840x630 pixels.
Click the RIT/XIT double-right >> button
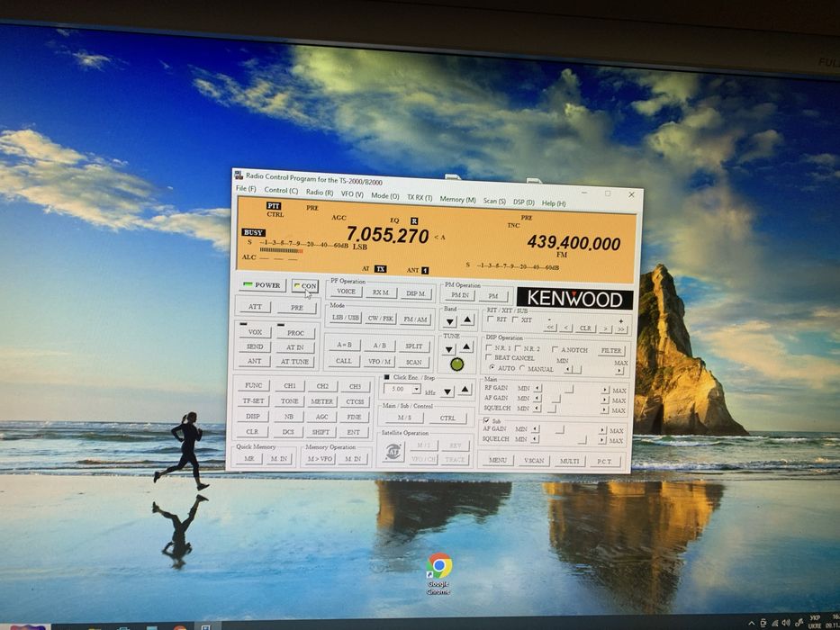coord(621,330)
